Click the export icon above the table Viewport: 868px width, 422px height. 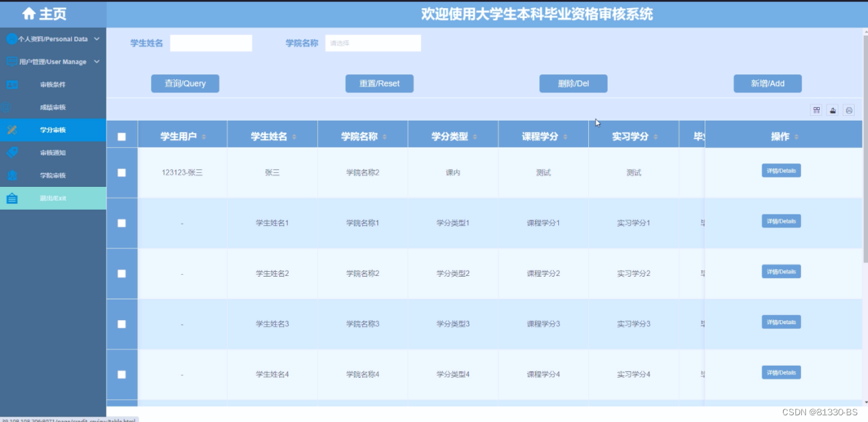[833, 111]
